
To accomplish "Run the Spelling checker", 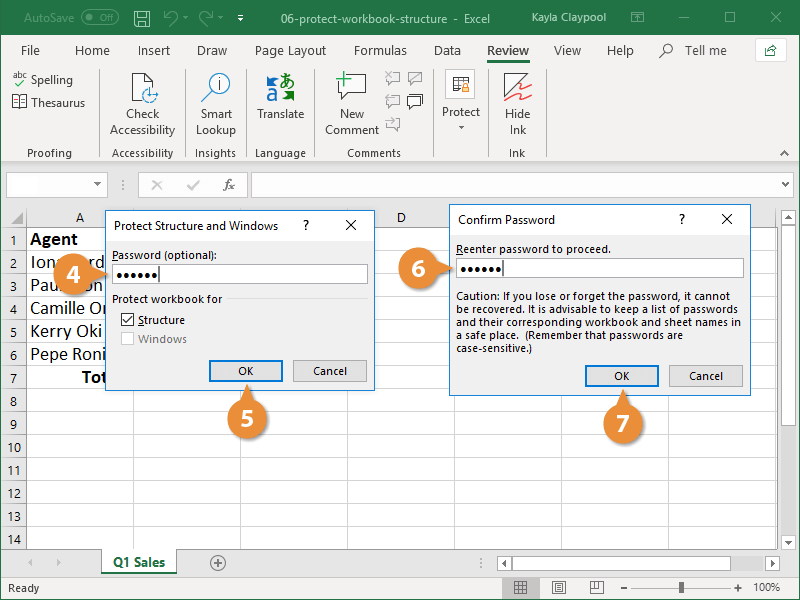I will point(44,79).
